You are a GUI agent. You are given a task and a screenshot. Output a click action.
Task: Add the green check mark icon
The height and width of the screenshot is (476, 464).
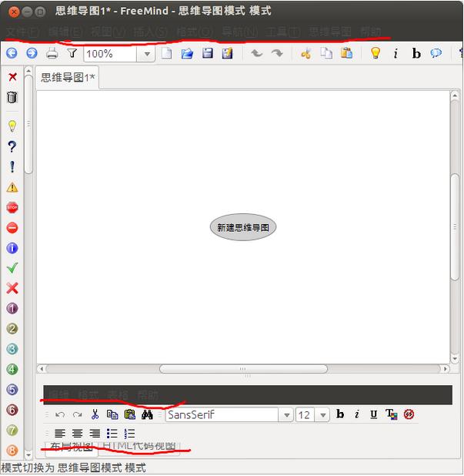coord(12,268)
